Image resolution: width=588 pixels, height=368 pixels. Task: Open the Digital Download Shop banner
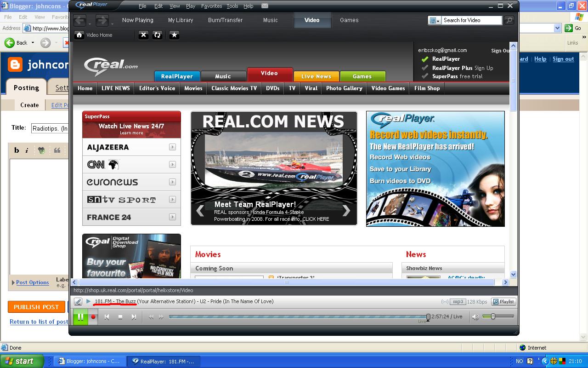[x=131, y=256]
